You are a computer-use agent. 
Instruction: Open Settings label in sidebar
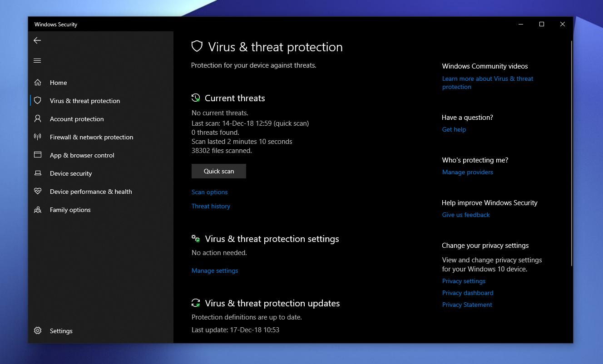coord(61,331)
